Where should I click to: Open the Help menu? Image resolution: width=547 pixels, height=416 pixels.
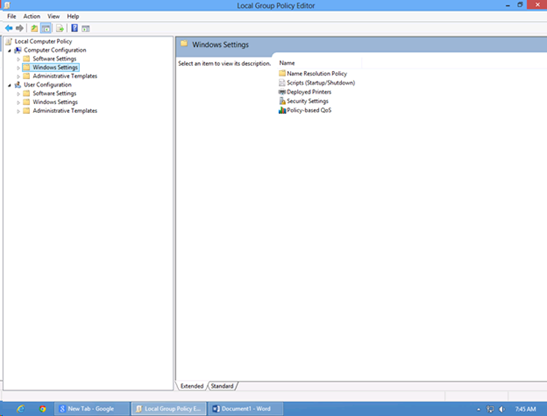pyautogui.click(x=73, y=16)
